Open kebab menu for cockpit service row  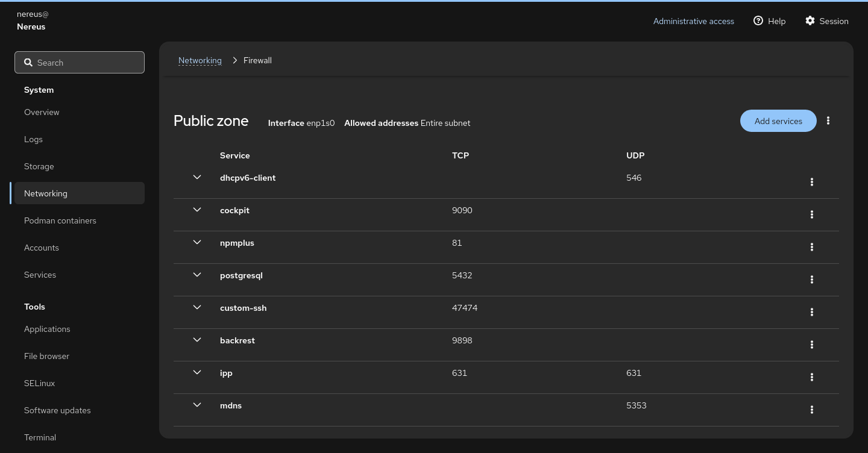point(812,214)
